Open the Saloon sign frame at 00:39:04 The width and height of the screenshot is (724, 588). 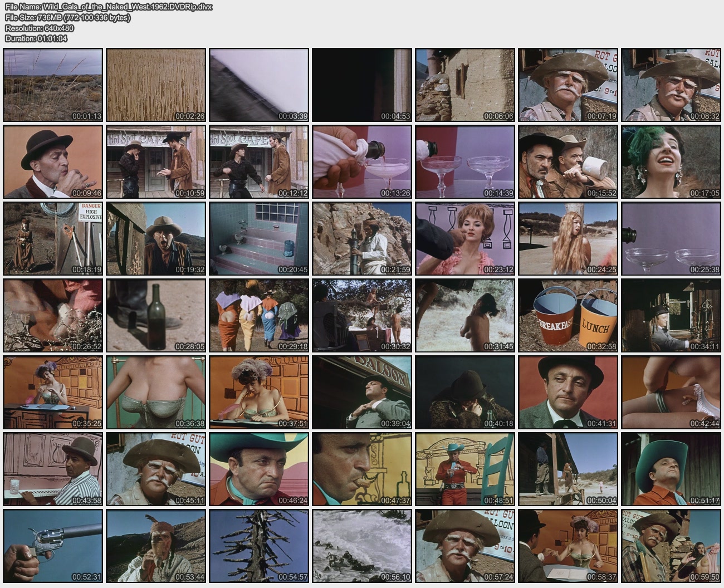[362, 393]
